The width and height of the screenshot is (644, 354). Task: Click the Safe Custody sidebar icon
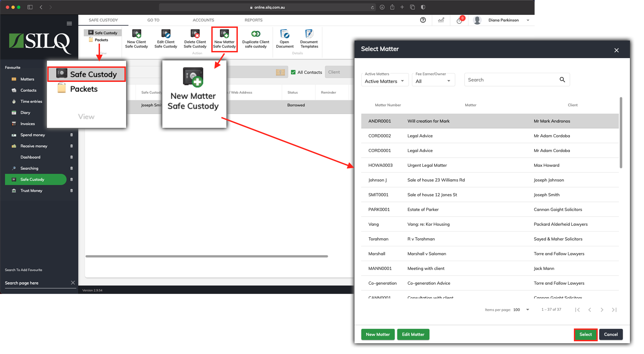(14, 179)
